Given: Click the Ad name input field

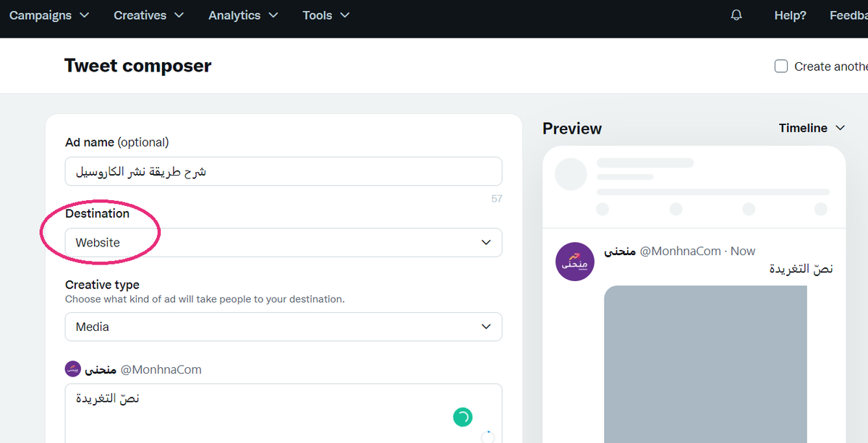Looking at the screenshot, I should (x=284, y=171).
